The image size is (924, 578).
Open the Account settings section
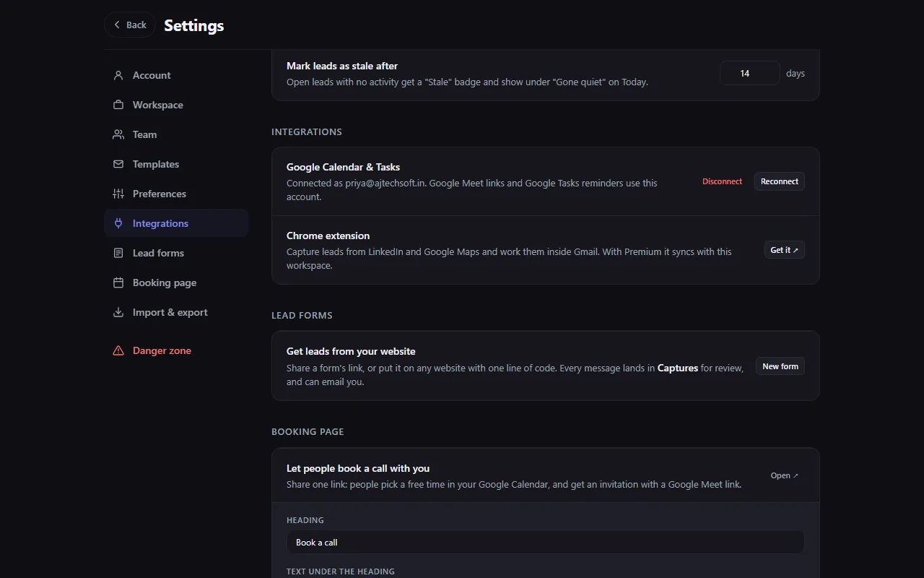[x=176, y=75]
